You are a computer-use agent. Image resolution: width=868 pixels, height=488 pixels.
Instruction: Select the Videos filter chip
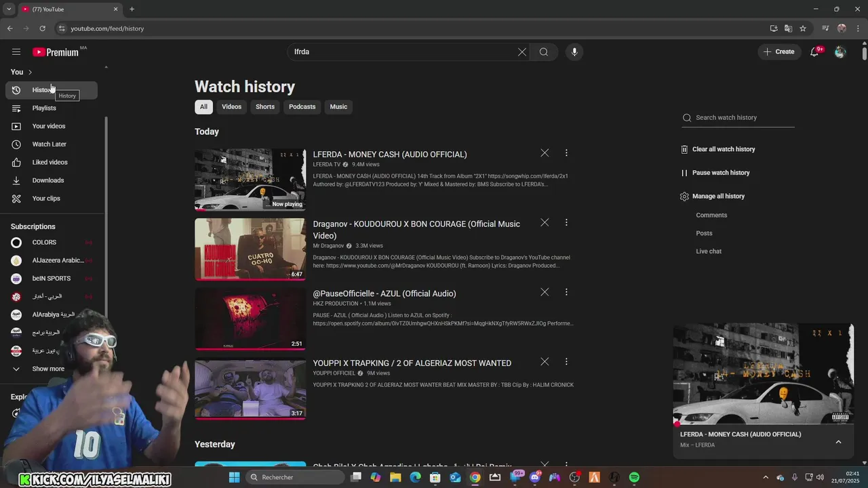(231, 106)
